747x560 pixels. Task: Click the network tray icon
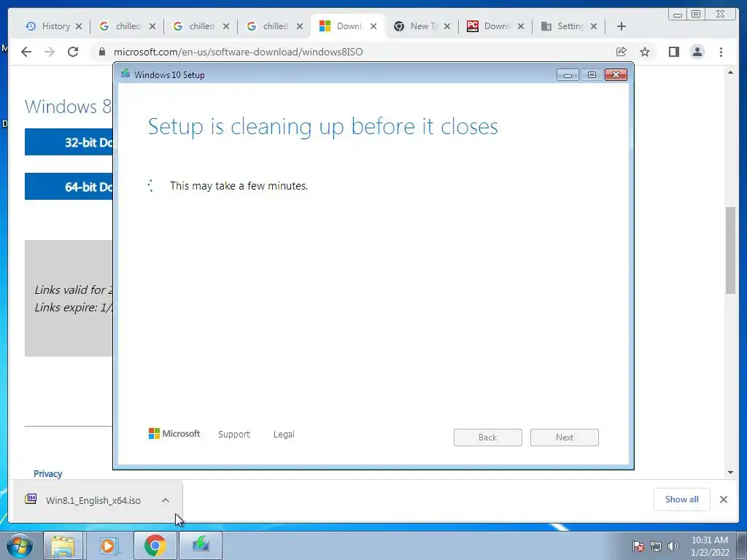656,546
